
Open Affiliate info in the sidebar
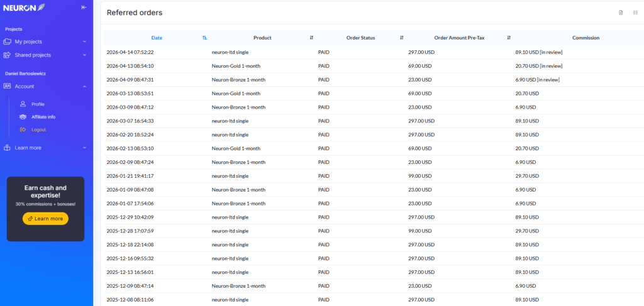[x=43, y=117]
